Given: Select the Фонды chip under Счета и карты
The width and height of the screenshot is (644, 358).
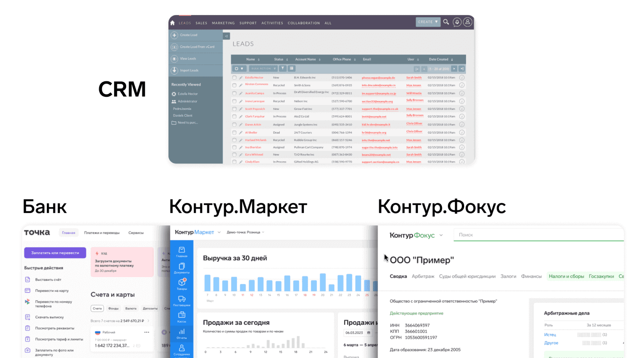Looking at the screenshot, I should pyautogui.click(x=113, y=308).
